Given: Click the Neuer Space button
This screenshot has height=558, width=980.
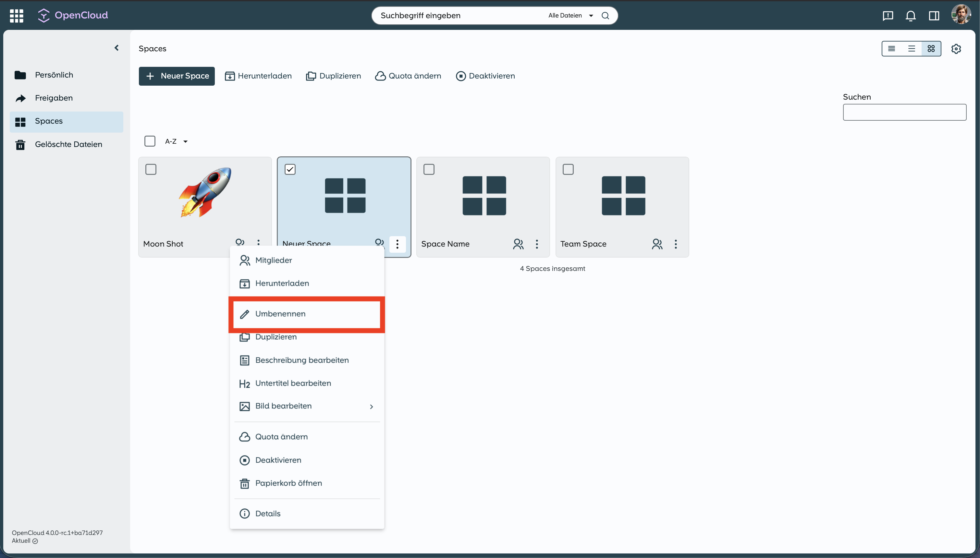Looking at the screenshot, I should pyautogui.click(x=177, y=76).
